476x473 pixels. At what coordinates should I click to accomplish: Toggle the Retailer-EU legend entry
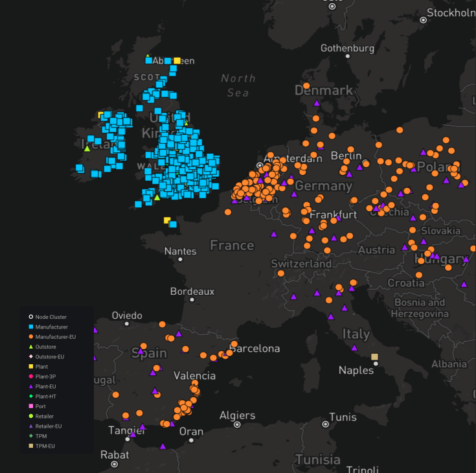point(49,426)
